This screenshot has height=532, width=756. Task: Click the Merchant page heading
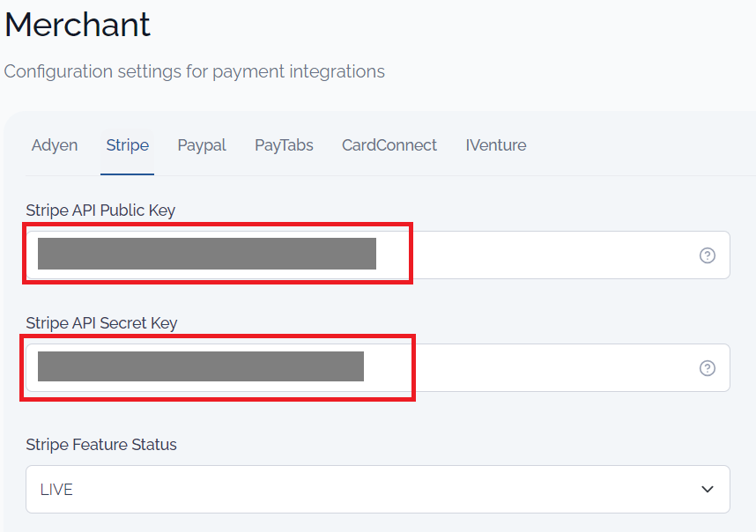click(78, 24)
